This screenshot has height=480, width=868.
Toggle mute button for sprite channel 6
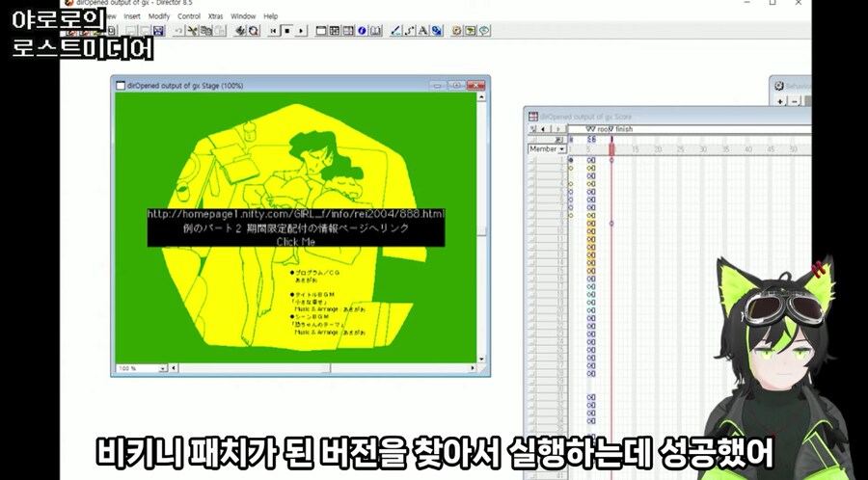532,200
